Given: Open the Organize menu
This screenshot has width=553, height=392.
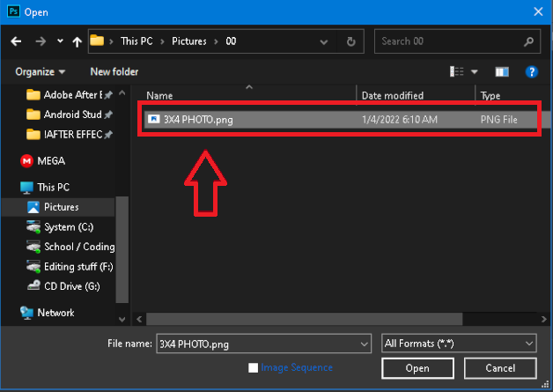Looking at the screenshot, I should pos(41,71).
